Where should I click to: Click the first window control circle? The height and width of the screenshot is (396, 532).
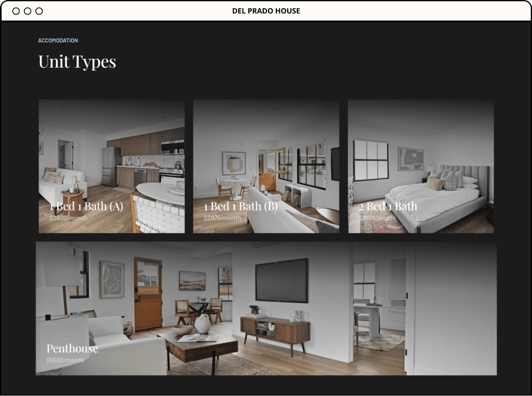(x=16, y=11)
